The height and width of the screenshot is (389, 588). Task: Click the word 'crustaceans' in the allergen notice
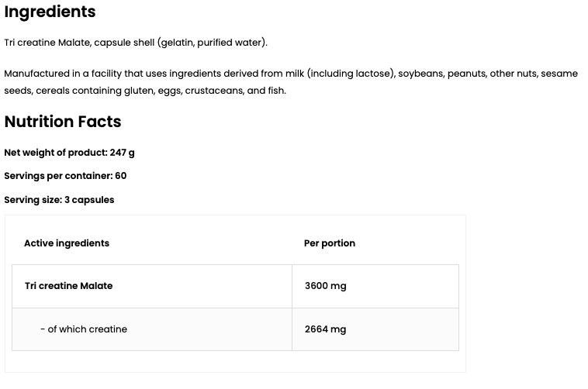click(213, 91)
